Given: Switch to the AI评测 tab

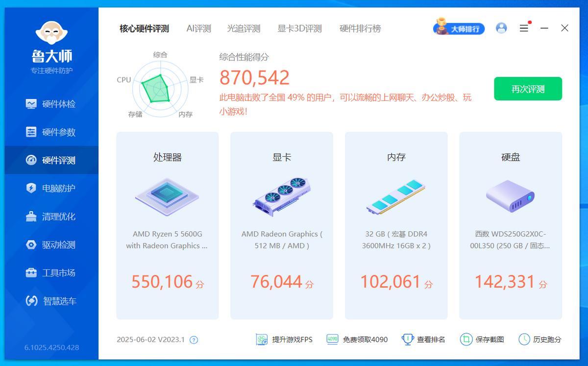Looking at the screenshot, I should [198, 28].
